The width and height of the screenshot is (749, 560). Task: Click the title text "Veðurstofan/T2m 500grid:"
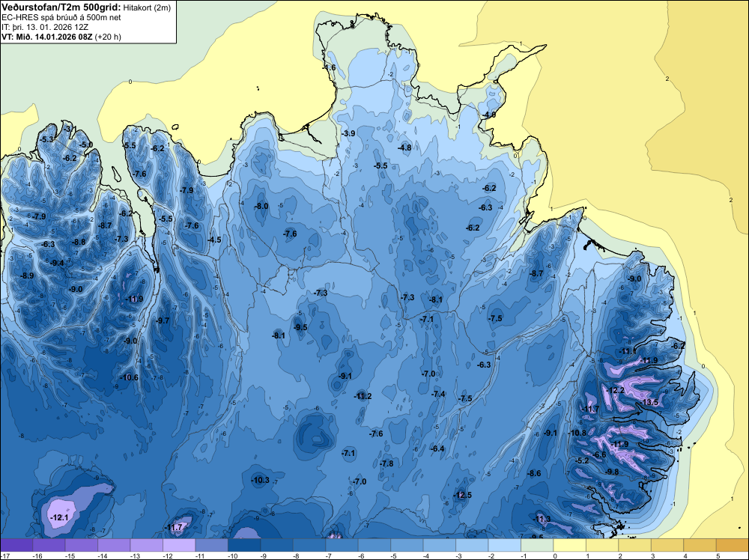(61, 7)
